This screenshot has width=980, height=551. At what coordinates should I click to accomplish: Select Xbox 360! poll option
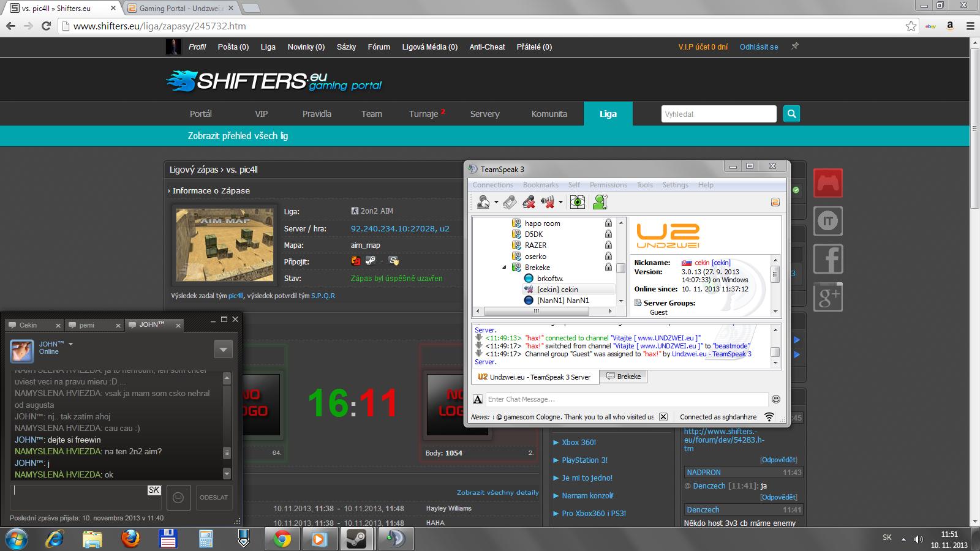(x=579, y=442)
